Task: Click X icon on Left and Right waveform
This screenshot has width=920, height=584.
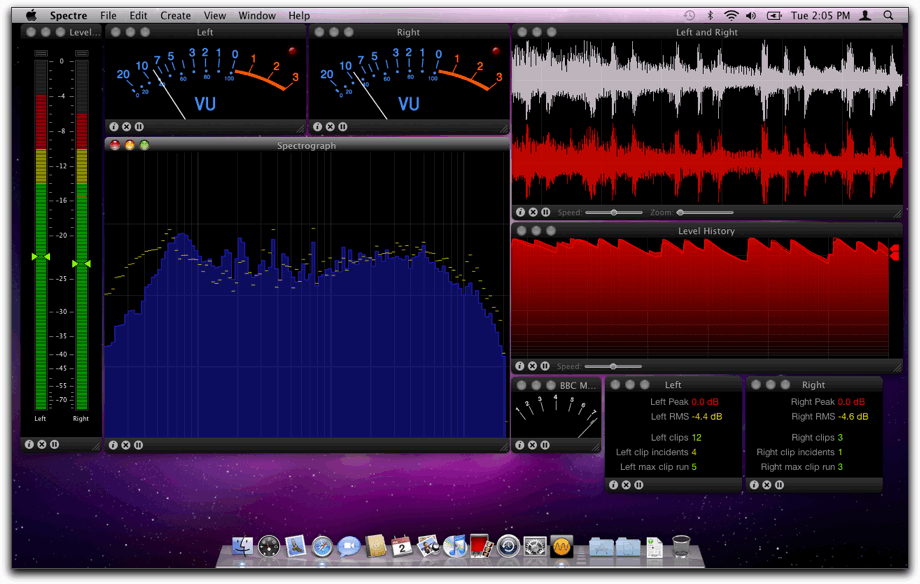Action: point(533,212)
